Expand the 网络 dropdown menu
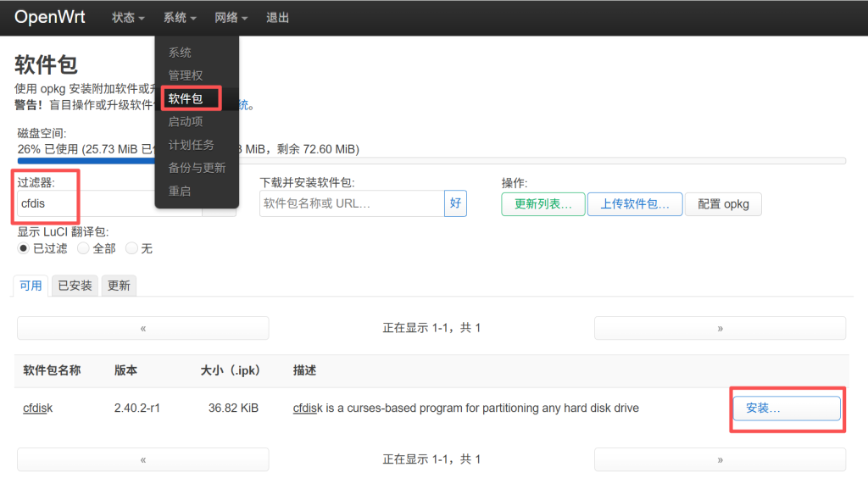 [231, 18]
